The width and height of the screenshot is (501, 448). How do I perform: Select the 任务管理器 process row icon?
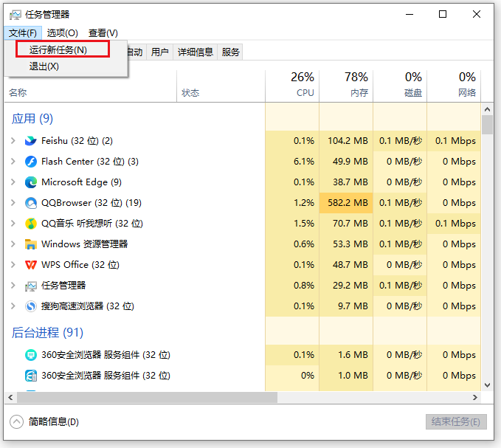pos(31,286)
